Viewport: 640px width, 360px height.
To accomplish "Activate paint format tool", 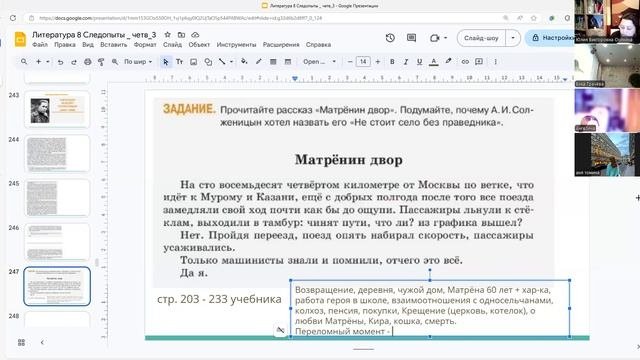I will pyautogui.click(x=101, y=62).
